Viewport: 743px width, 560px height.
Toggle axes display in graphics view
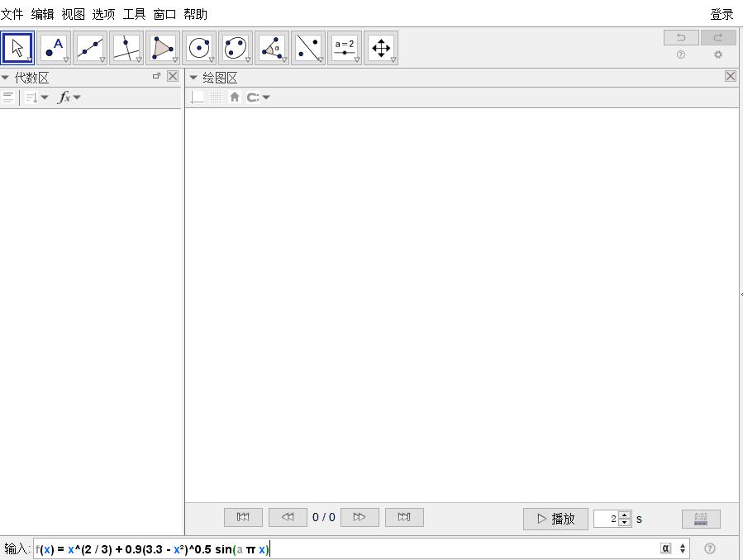[197, 97]
